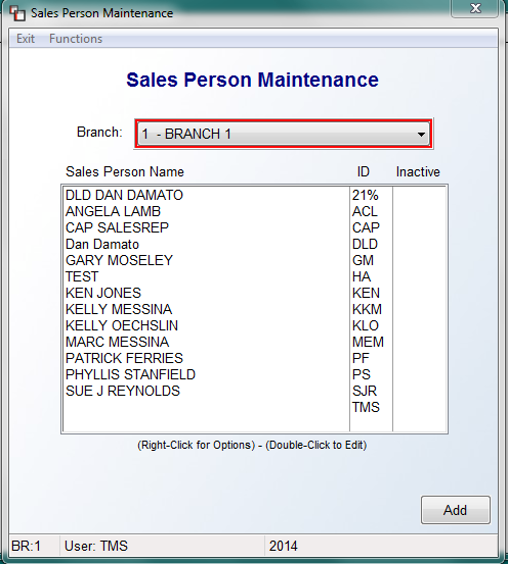Click the 1 - BRANCH 1 combo box text
The width and height of the screenshot is (508, 564).
186,134
